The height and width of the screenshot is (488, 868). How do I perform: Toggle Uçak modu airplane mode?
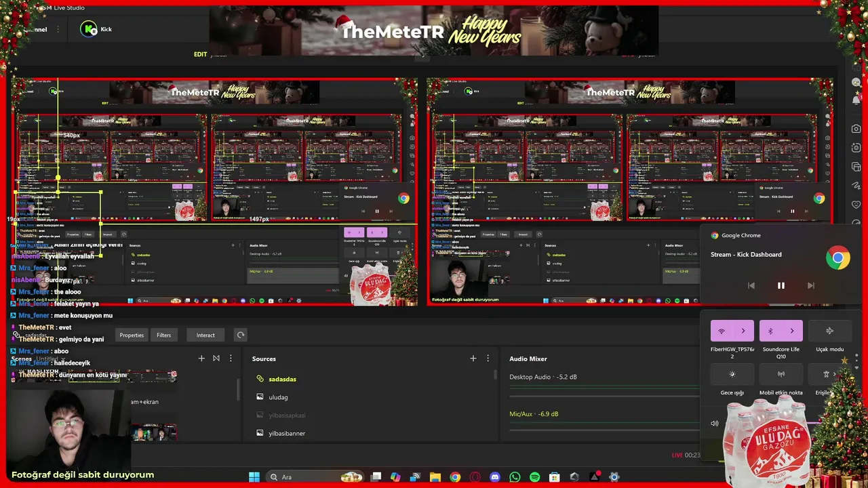829,331
